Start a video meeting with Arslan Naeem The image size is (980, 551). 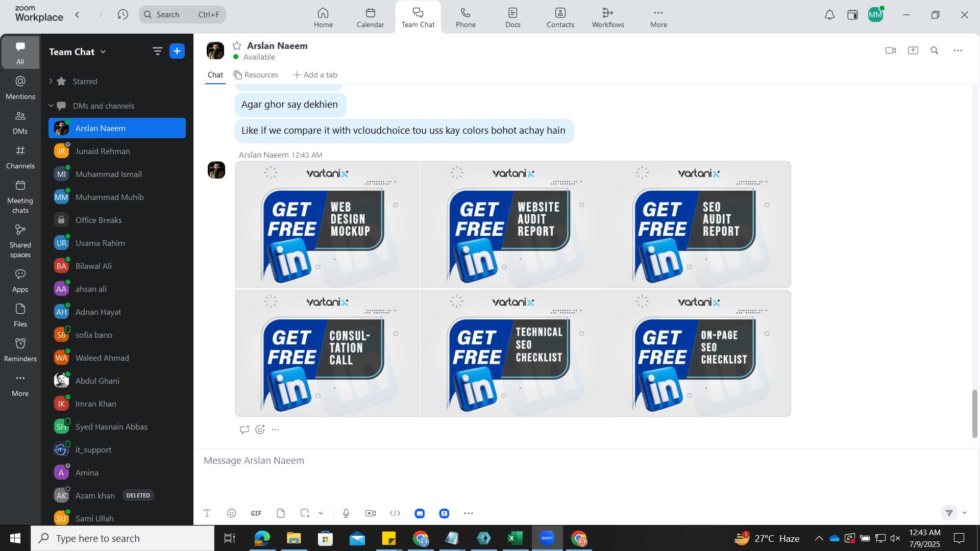891,51
